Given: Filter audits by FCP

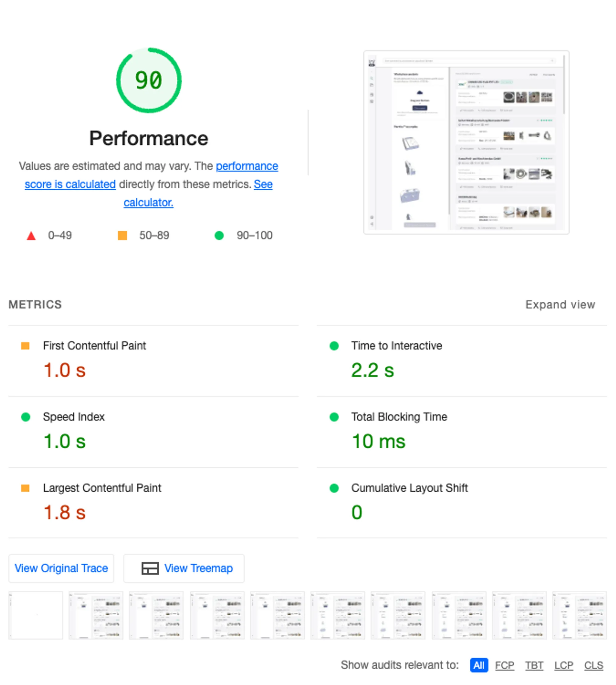Looking at the screenshot, I should (504, 665).
